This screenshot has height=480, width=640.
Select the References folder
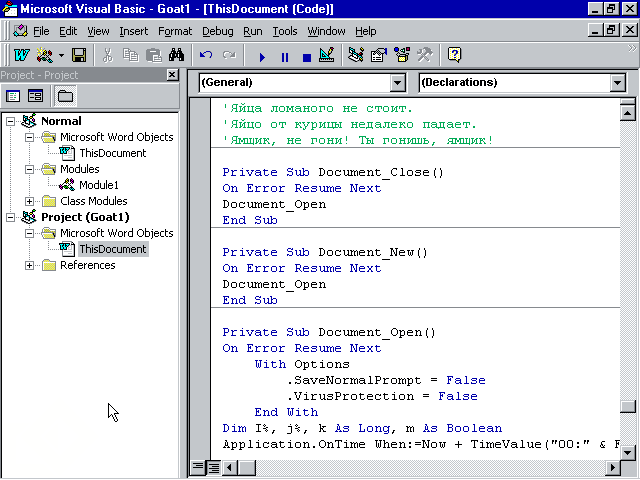88,265
